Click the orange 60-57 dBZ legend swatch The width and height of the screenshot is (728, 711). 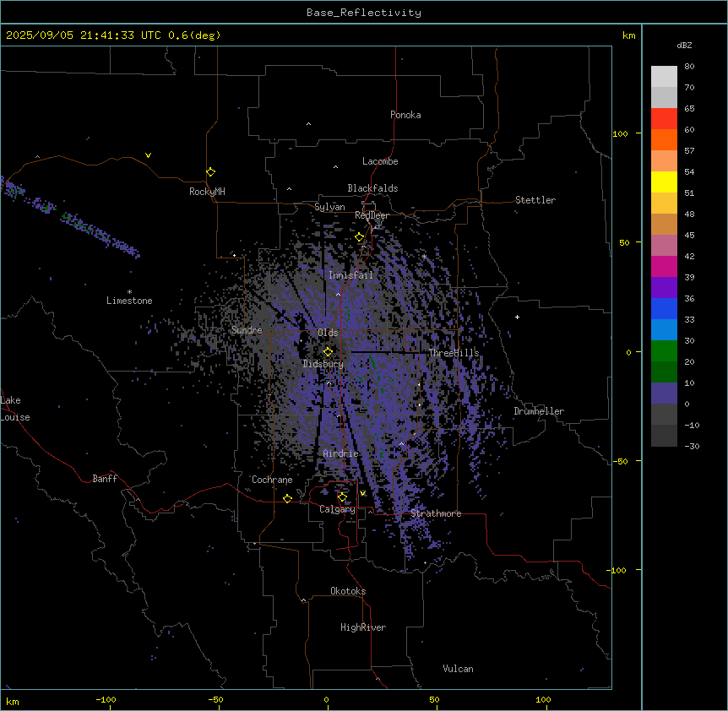(664, 139)
